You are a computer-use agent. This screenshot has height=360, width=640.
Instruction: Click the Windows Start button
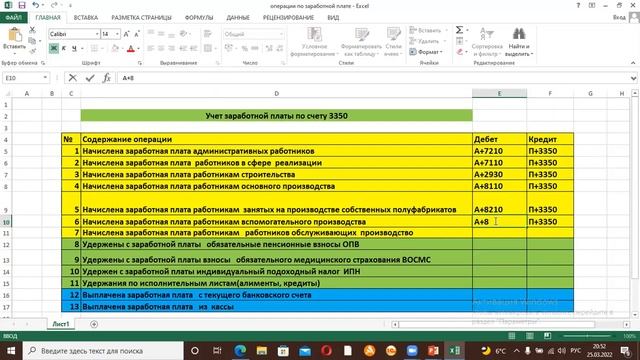[11, 351]
